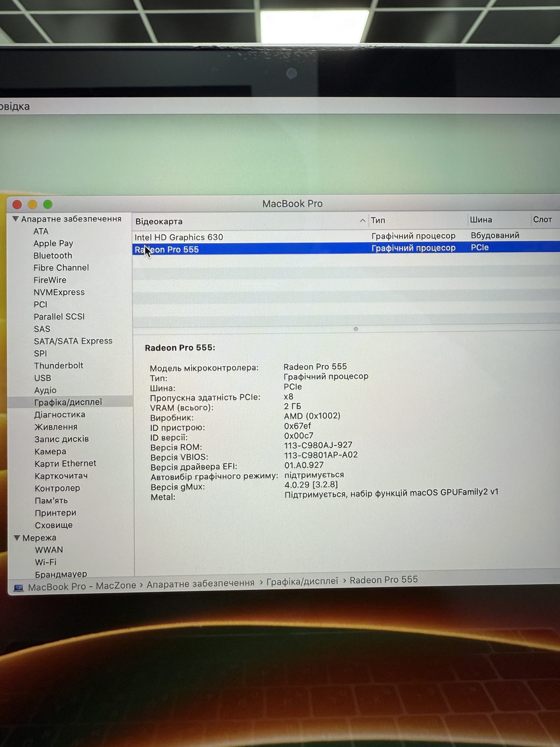This screenshot has width=560, height=747.
Task: Open the Довідка menu in menu bar
Action: [15, 107]
